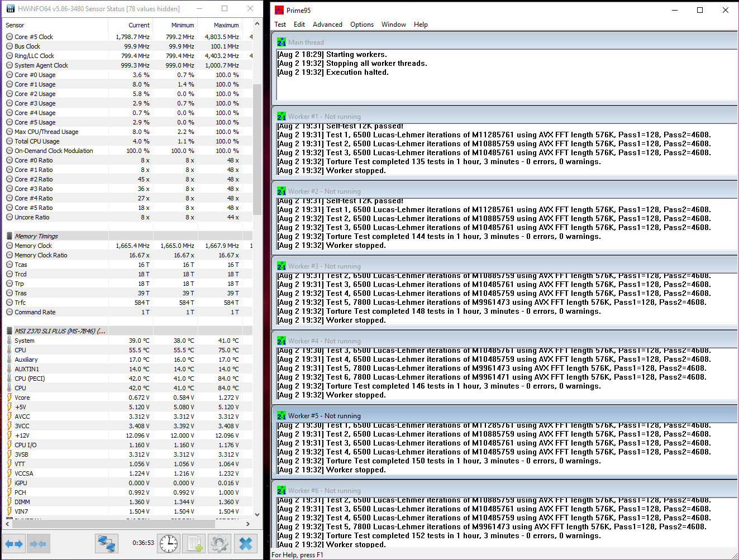Click the lightning icon beside DIMM voltage
This screenshot has height=560, width=739.
point(9,502)
